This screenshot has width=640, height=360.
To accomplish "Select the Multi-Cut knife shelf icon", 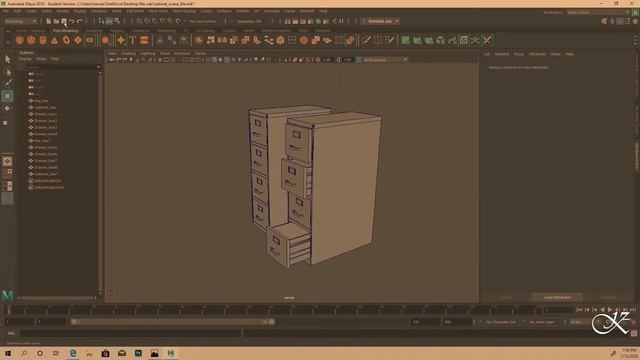I will click(x=366, y=40).
